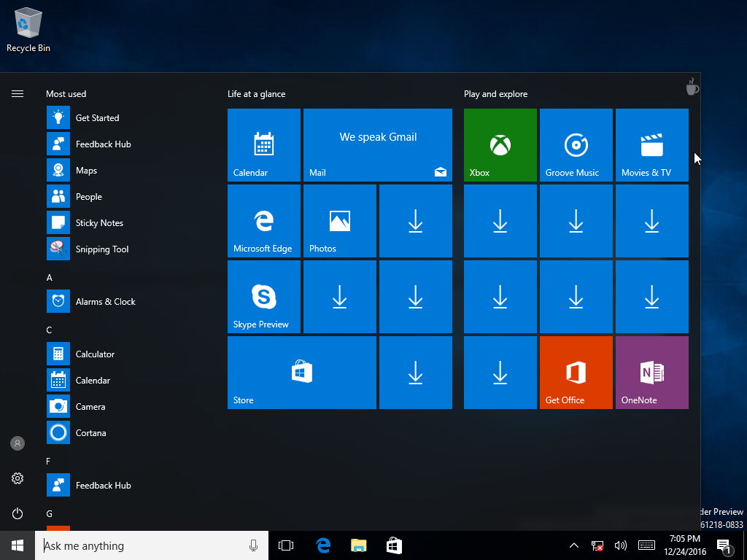
Task: Open Settings from the gear icon
Action: (18, 478)
